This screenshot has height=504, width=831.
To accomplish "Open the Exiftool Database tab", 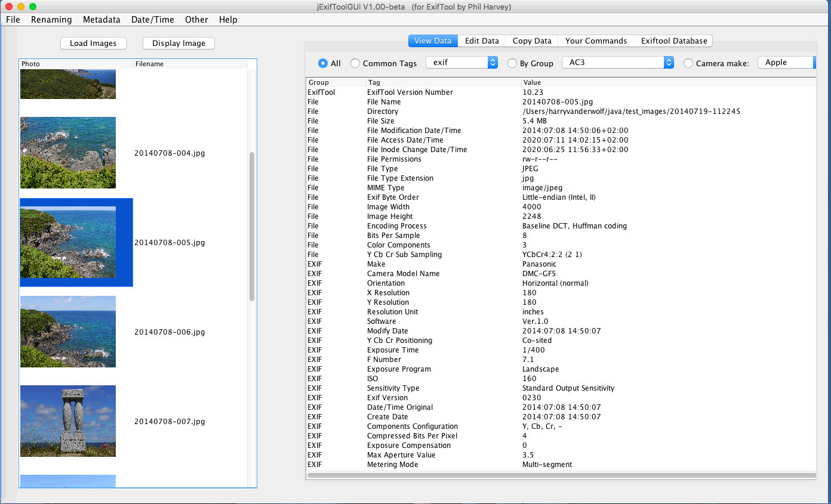I will [x=674, y=41].
